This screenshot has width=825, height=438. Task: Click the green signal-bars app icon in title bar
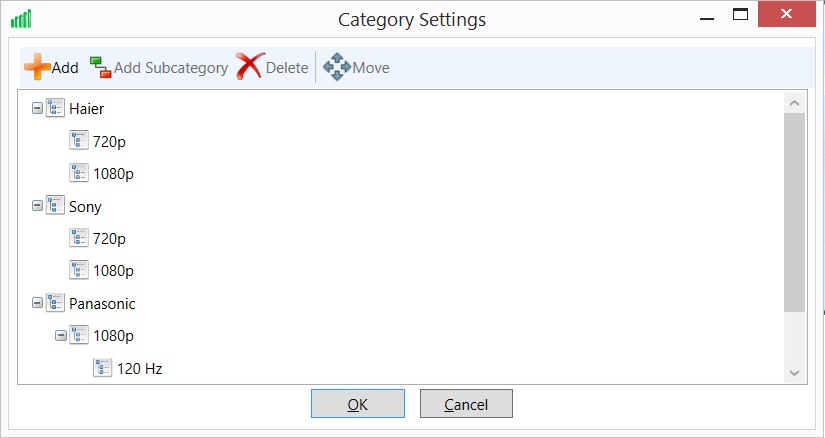coord(20,18)
